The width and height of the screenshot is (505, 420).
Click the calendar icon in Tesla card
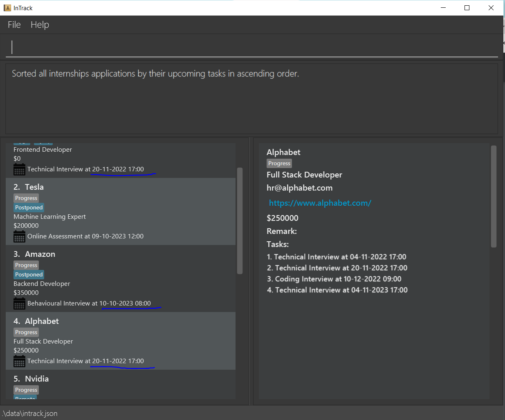(19, 236)
